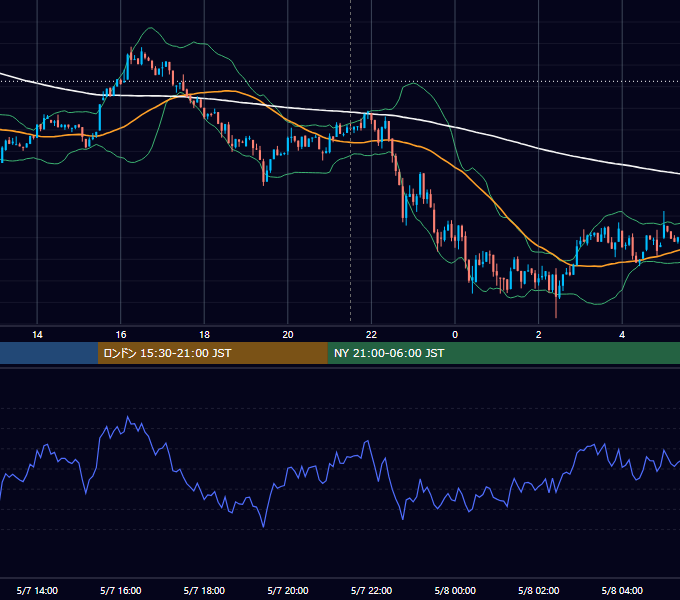Select the London 15:30-21:00 JST session bar
The height and width of the screenshot is (600, 680).
click(212, 353)
